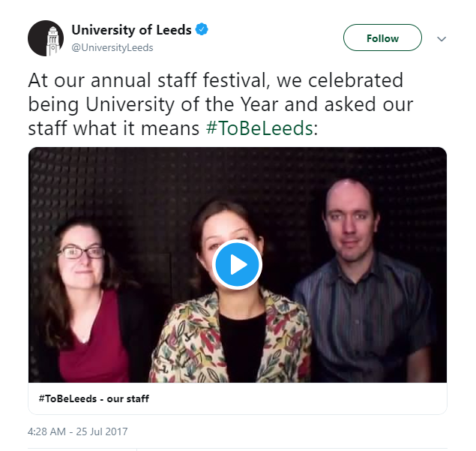Click the blue verified badge

point(202,30)
